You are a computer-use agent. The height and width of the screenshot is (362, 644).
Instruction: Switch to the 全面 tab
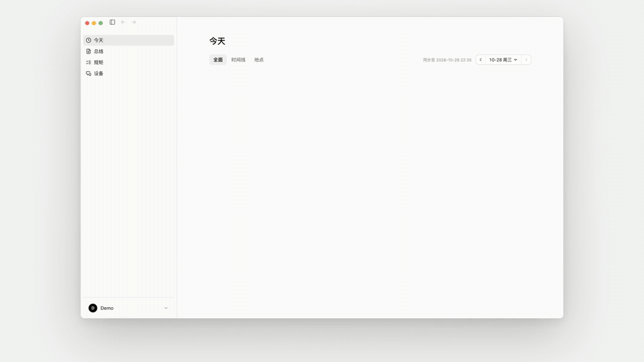point(217,60)
